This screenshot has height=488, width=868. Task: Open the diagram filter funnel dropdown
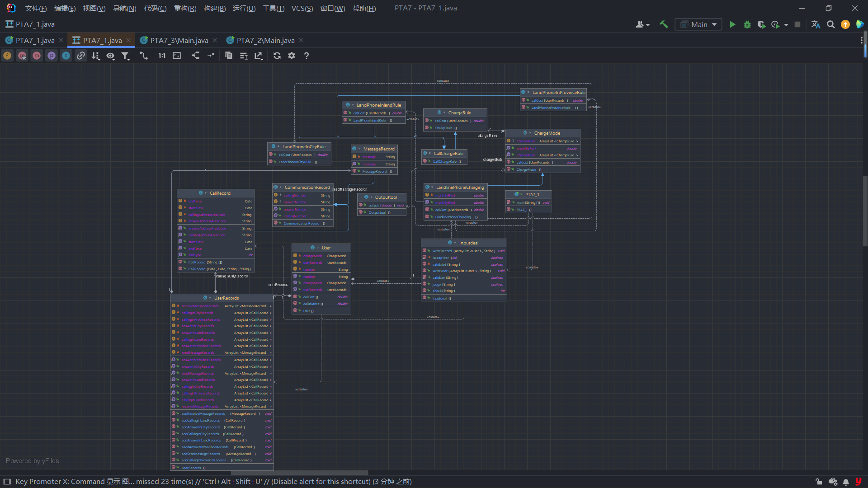click(125, 56)
